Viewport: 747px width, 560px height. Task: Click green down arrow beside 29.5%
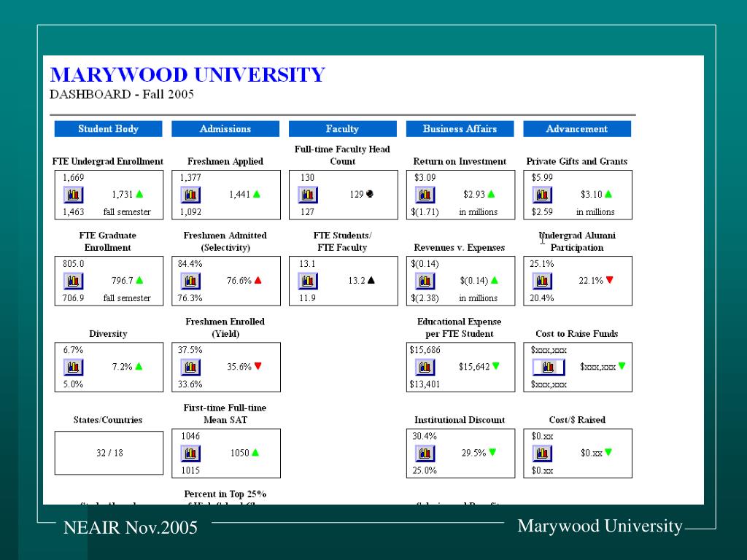tap(492, 452)
